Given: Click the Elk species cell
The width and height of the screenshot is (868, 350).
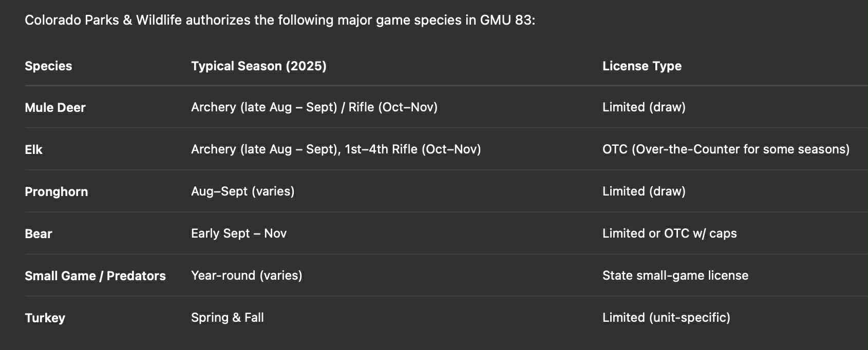Looking at the screenshot, I should 33,150.
